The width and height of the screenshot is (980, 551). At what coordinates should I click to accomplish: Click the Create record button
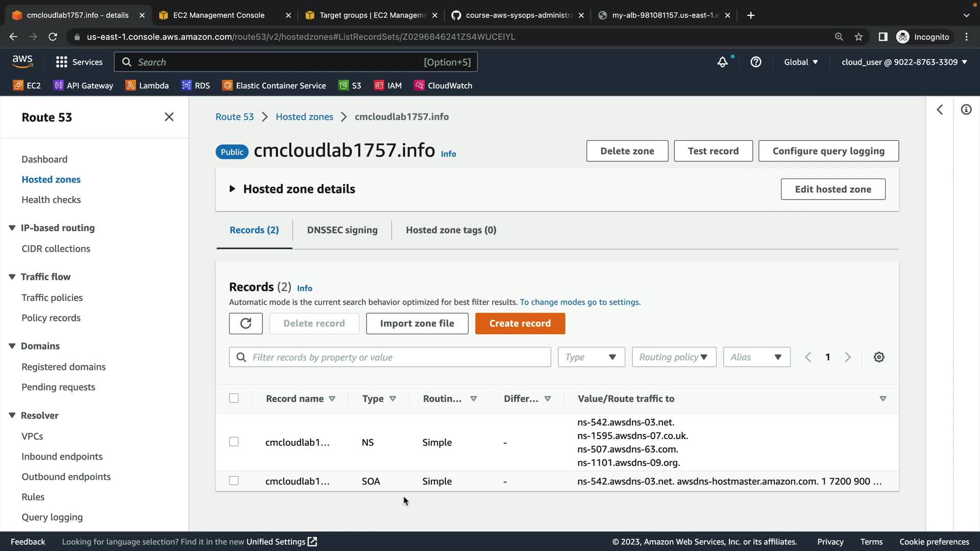(520, 323)
